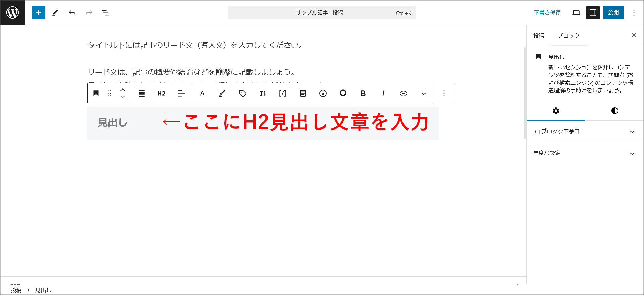Viewport: 644px width, 295px height.
Task: Switch to the 投稿 tab
Action: coord(539,36)
